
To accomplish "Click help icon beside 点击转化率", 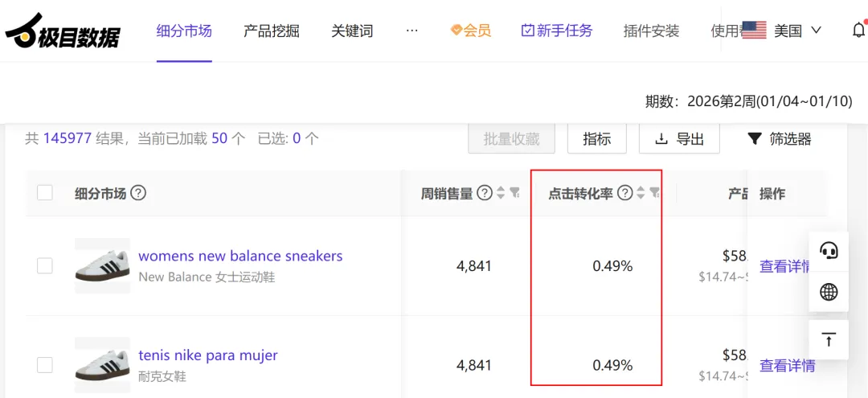I will [x=624, y=193].
